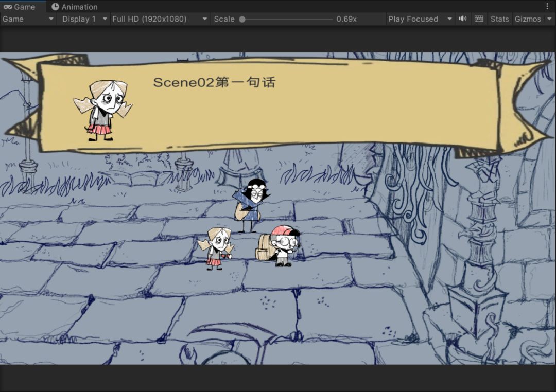Click the dialogue text 'Scene02第一句话'
Viewport: 556px width, 392px height.
point(214,82)
